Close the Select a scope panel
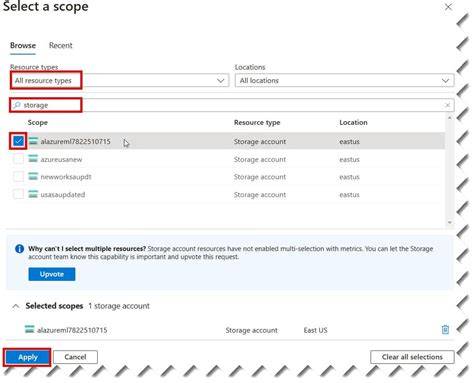474x383 pixels. point(448,7)
